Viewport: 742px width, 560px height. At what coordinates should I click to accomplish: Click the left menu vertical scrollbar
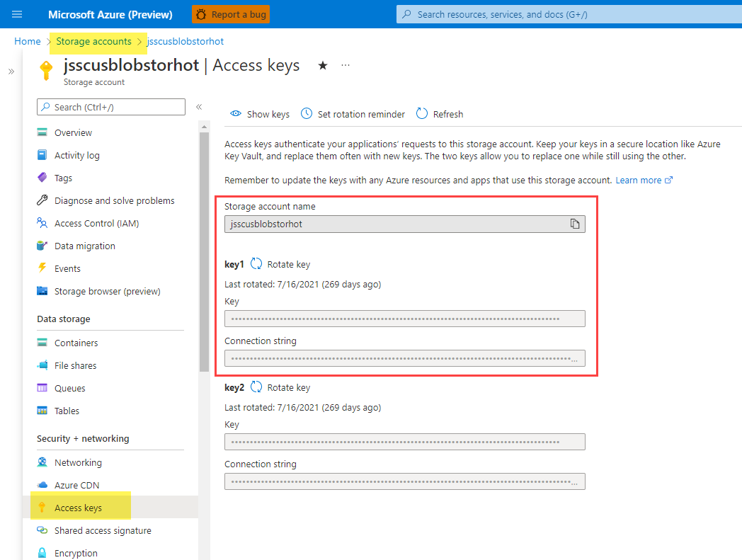[x=204, y=248]
